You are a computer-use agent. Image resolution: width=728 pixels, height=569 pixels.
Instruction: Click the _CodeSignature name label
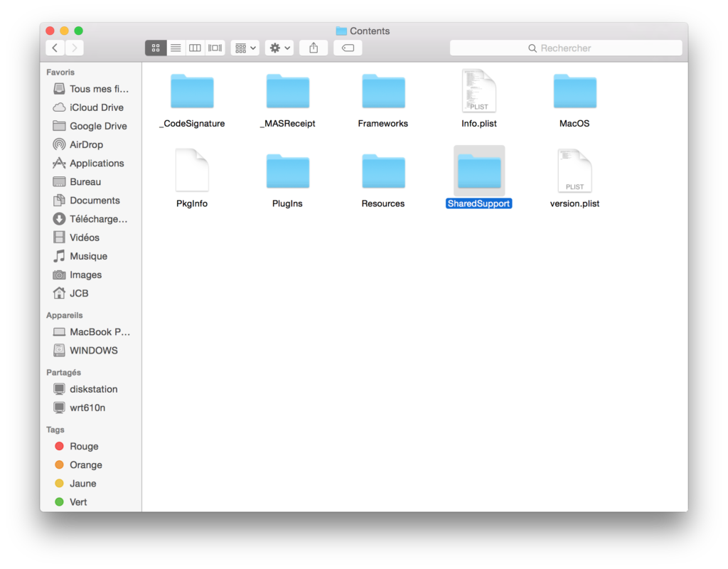(x=192, y=124)
